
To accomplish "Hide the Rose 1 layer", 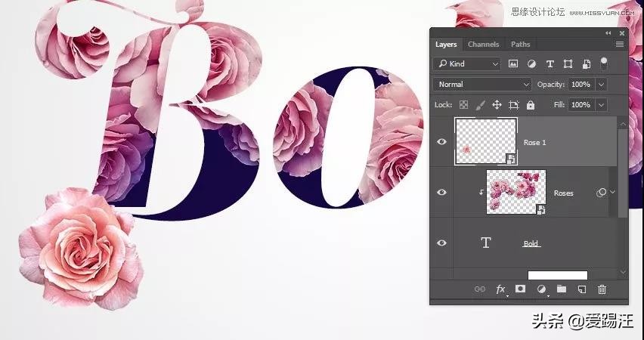I will 441,142.
